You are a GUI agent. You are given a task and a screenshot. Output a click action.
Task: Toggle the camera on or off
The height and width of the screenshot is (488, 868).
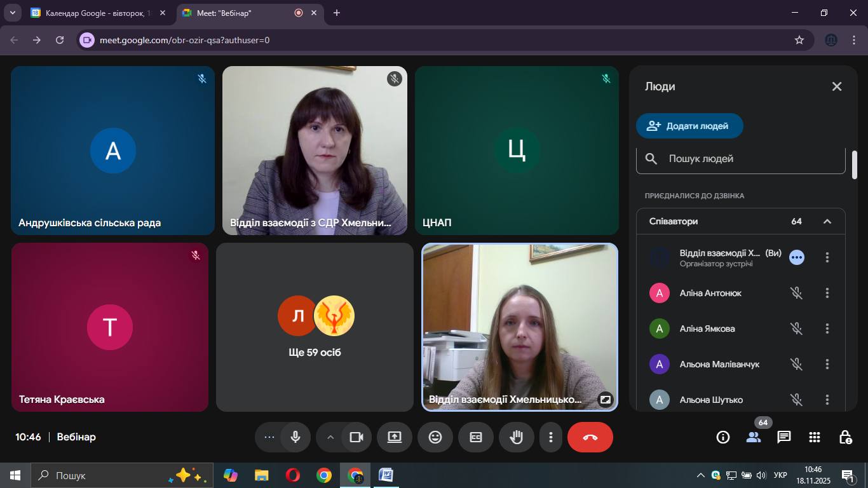coord(356,437)
